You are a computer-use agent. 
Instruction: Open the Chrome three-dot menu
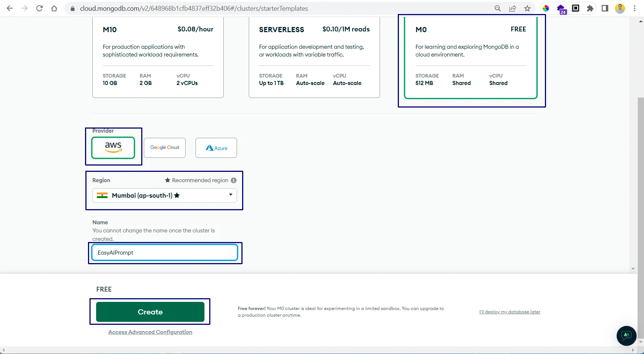pyautogui.click(x=634, y=8)
